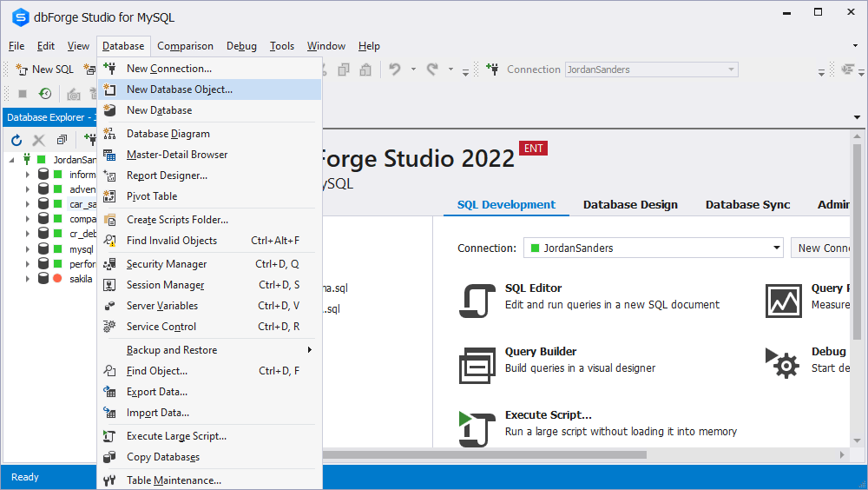Choose New Database Object menu entry
Screen dimensions: 868x490
[209, 89]
